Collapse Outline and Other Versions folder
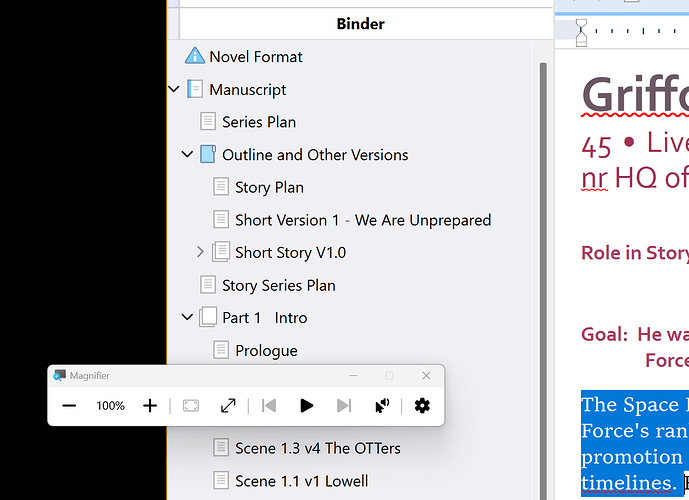 (187, 155)
